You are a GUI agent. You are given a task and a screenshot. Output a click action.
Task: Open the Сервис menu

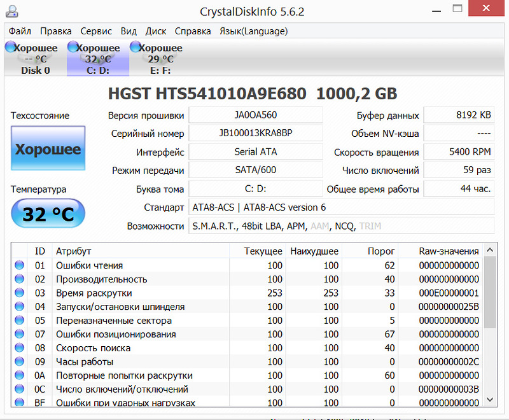click(96, 31)
